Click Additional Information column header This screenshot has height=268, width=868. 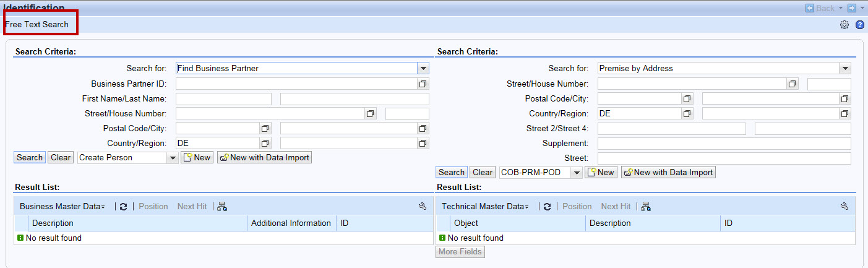(291, 223)
